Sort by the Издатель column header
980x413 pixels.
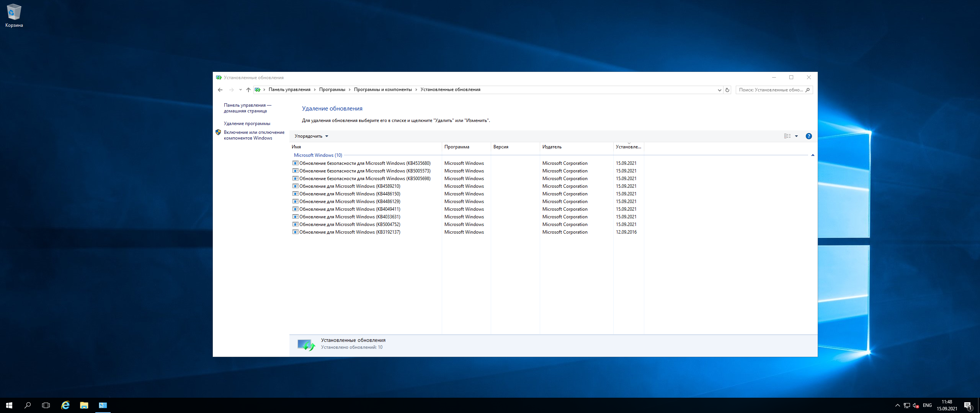577,147
